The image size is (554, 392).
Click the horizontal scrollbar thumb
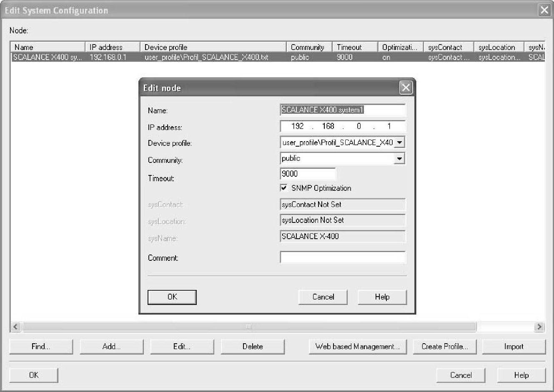point(249,327)
